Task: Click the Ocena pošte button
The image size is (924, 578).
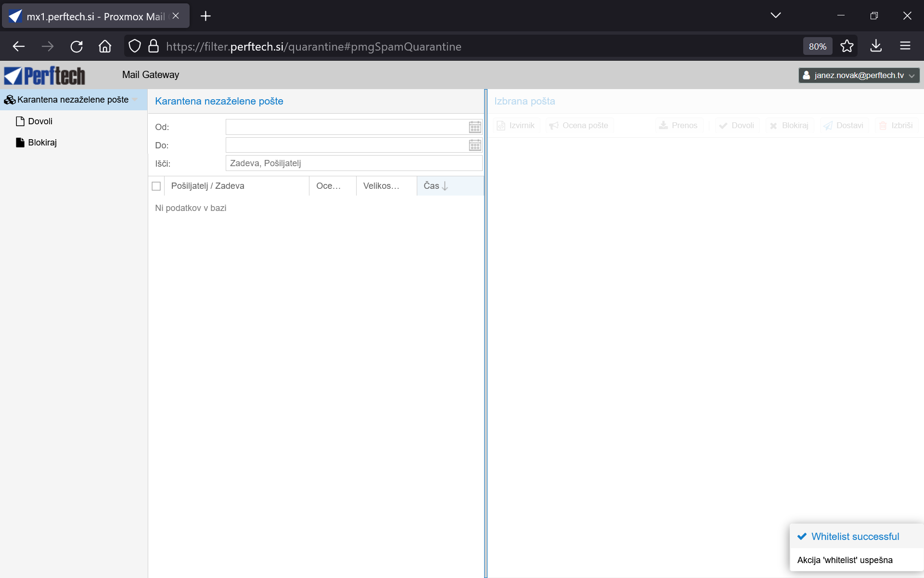Action: click(579, 126)
